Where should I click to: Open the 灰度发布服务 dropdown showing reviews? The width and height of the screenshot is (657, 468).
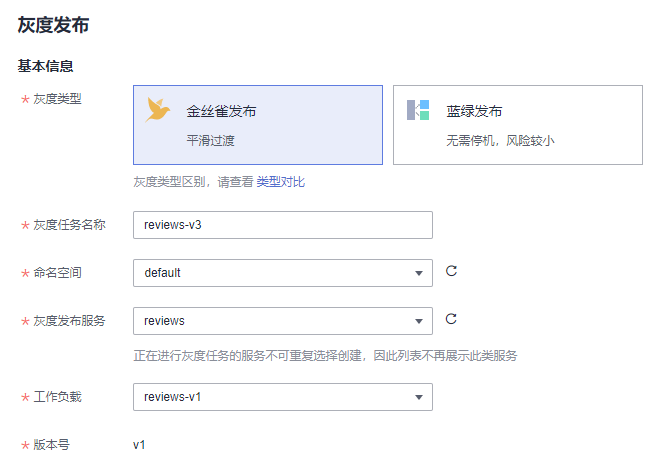point(282,321)
